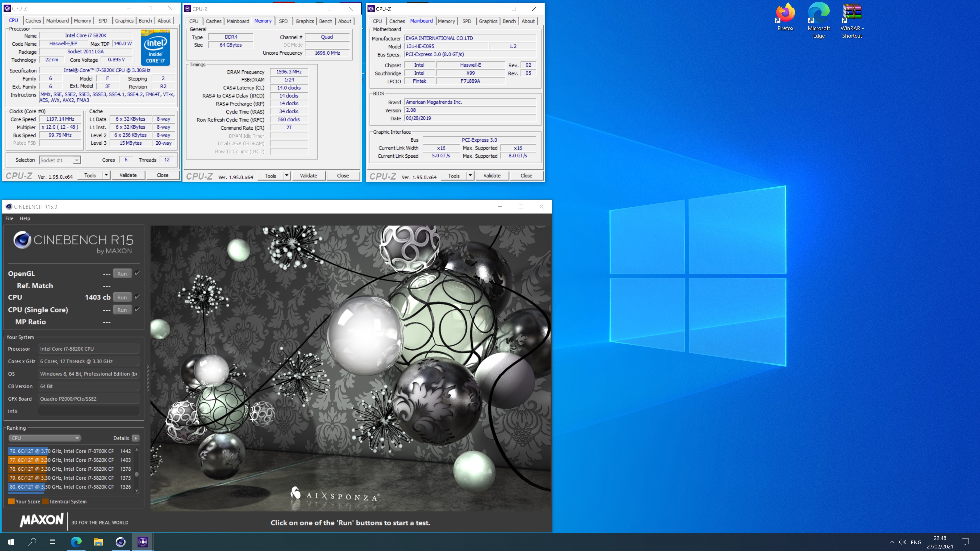This screenshot has height=551, width=980.
Task: Expand Tools dropdown arrow in Mainboard window
Action: (470, 175)
